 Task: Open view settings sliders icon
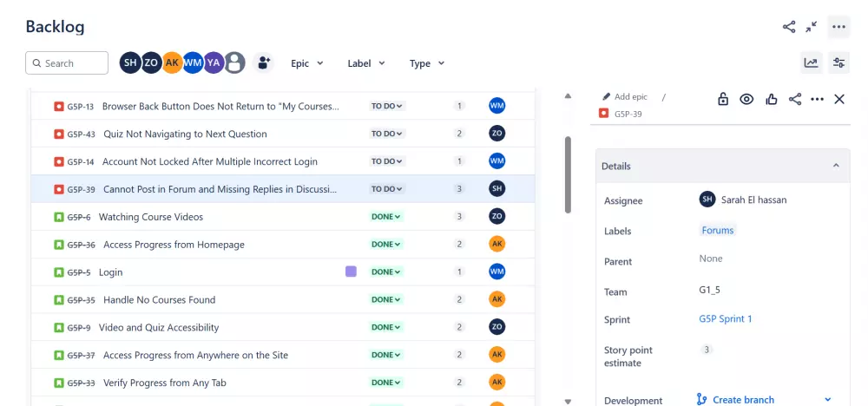pos(838,63)
